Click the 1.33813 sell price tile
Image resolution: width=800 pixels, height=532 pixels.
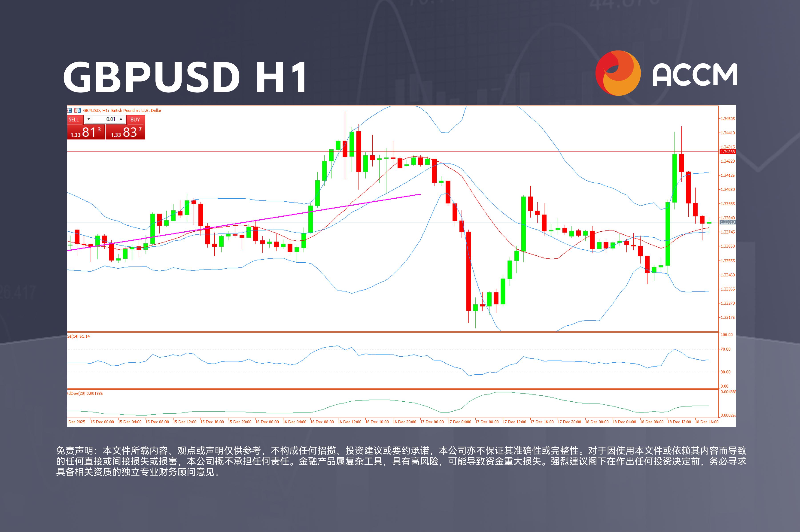(x=86, y=132)
